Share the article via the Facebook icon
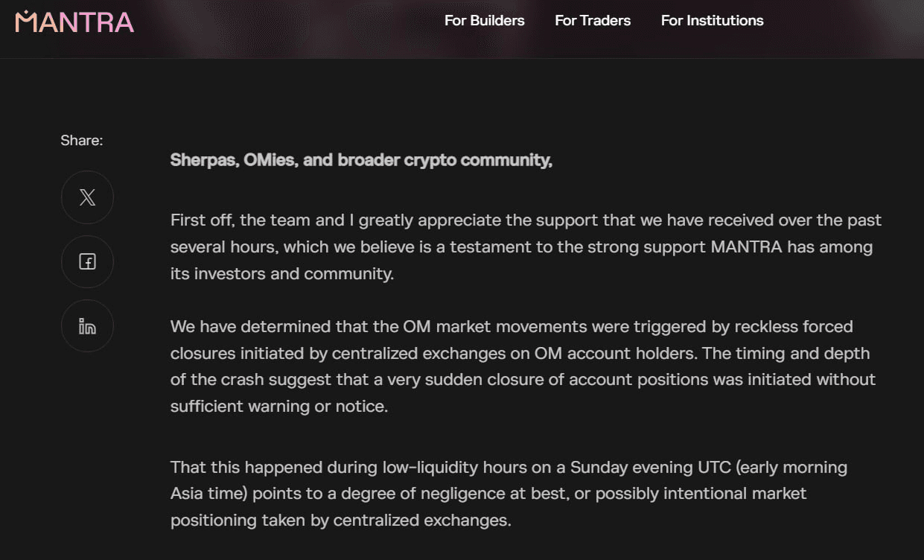The image size is (924, 560). click(x=87, y=262)
